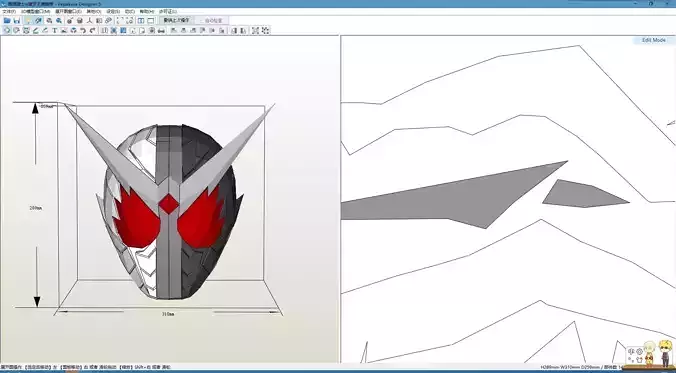Select the edge color pencil tool

tap(45, 30)
